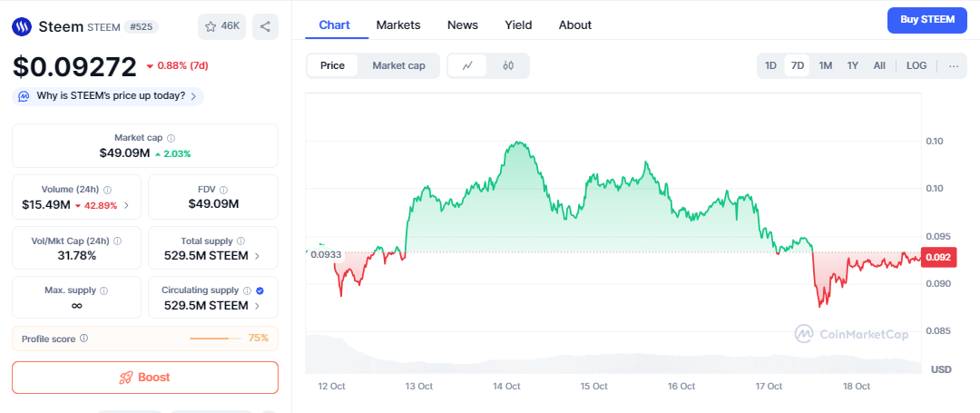Switch to candlestick chart icon
Image resolution: width=980 pixels, height=413 pixels.
pyautogui.click(x=508, y=65)
